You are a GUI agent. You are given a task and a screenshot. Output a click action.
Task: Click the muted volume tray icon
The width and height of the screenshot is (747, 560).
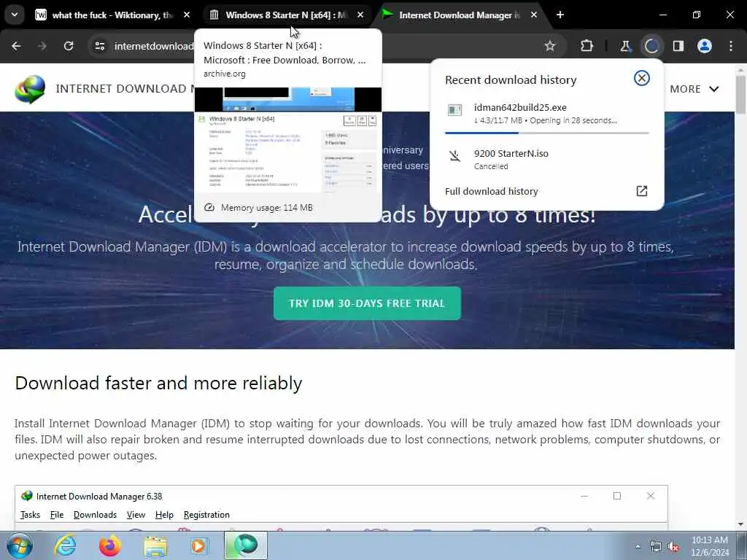(673, 547)
